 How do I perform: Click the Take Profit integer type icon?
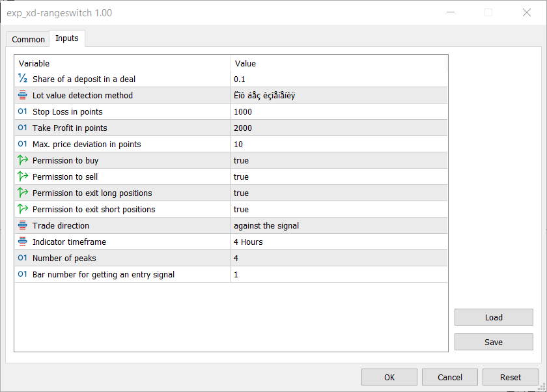pyautogui.click(x=23, y=128)
